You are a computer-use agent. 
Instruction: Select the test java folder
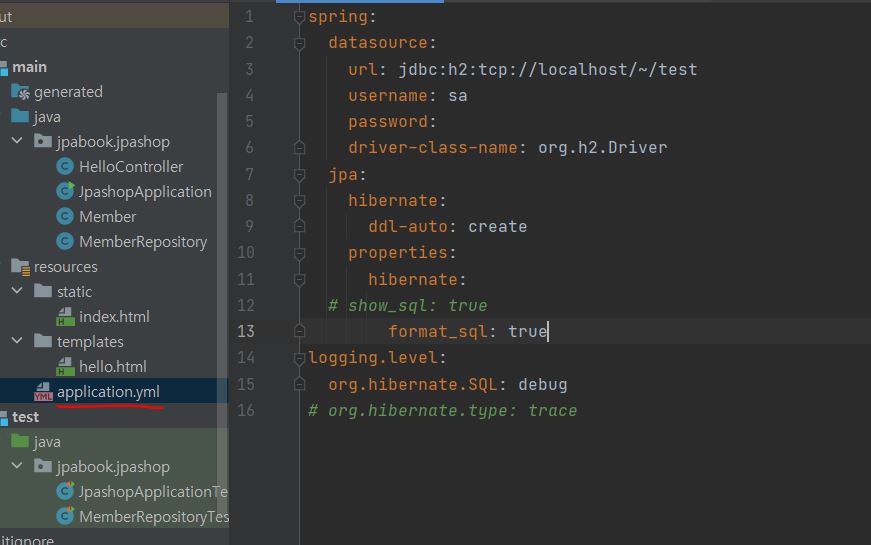[46, 442]
